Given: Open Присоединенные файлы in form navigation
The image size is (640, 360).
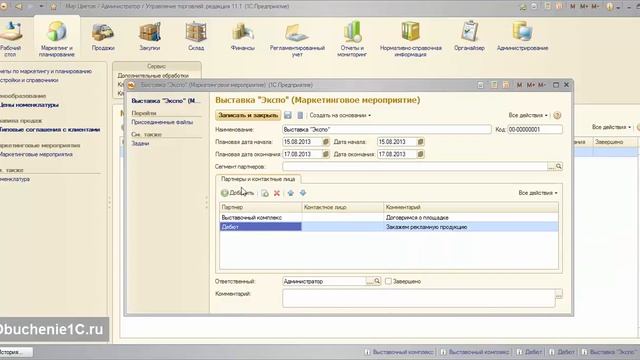Looking at the screenshot, I should (x=162, y=122).
